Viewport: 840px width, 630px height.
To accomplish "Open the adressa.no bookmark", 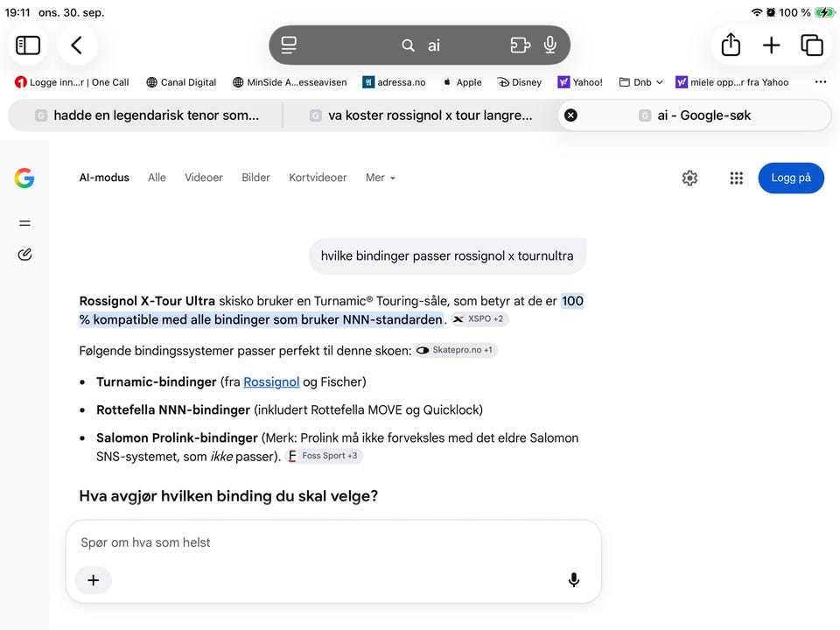I will 394,82.
